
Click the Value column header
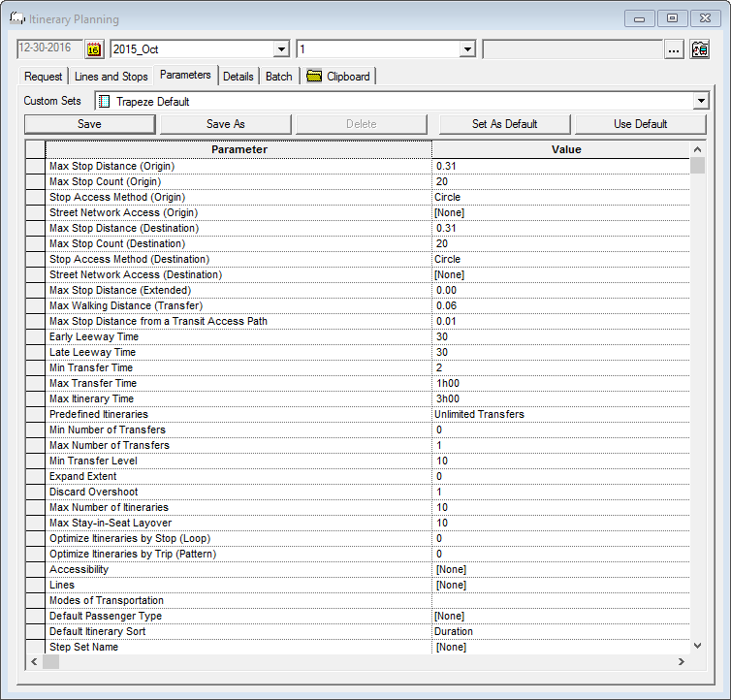(560, 149)
